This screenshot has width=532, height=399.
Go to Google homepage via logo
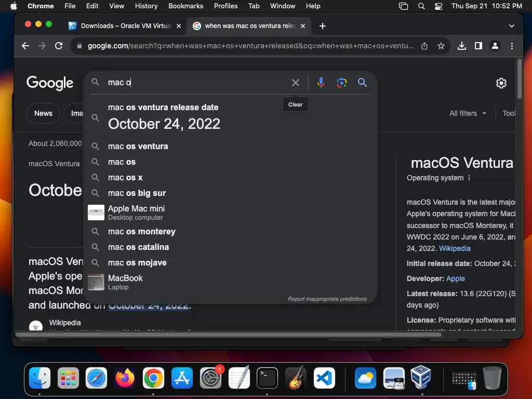50,83
